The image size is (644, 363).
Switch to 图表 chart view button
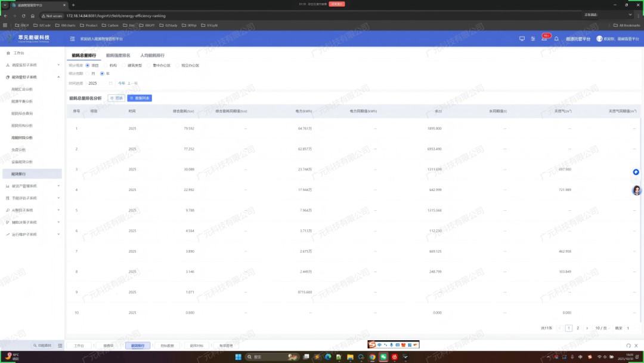pyautogui.click(x=116, y=99)
